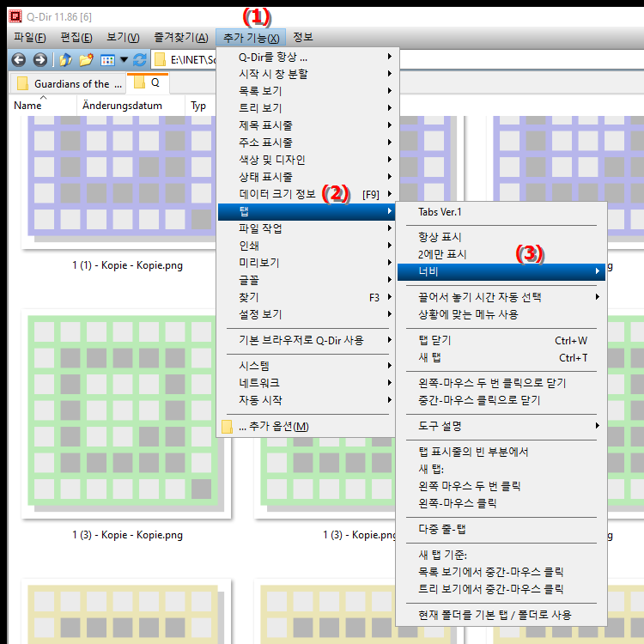Expand the 색상 및 디자인 submenu

click(306, 160)
